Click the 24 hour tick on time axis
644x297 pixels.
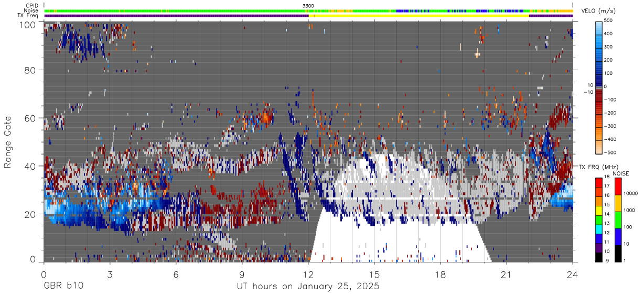pos(572,274)
